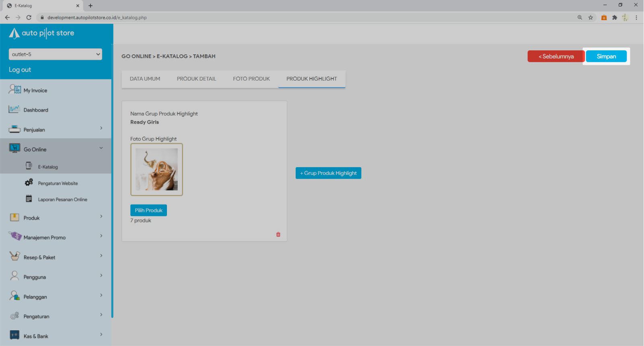Add a new Grup Produk Highlight
The width and height of the screenshot is (644, 346).
pos(328,173)
